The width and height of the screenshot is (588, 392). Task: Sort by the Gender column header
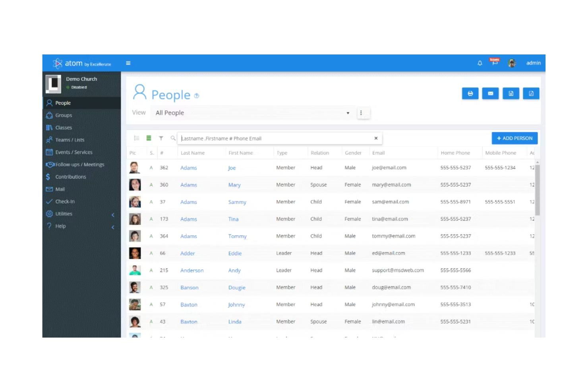click(x=353, y=153)
